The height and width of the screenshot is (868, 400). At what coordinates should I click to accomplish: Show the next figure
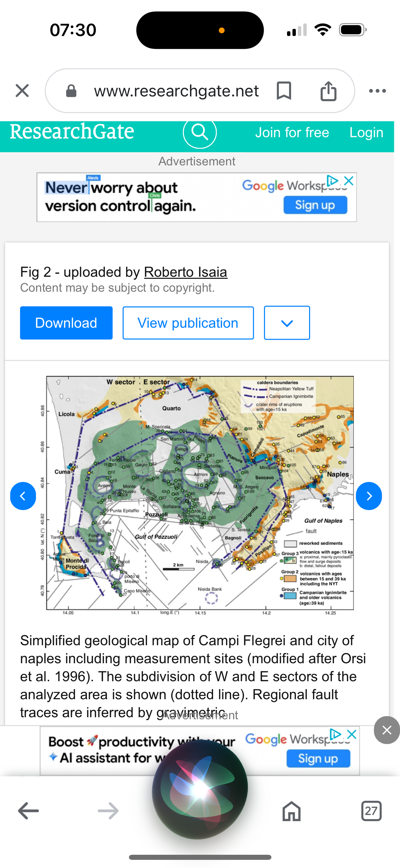(369, 496)
